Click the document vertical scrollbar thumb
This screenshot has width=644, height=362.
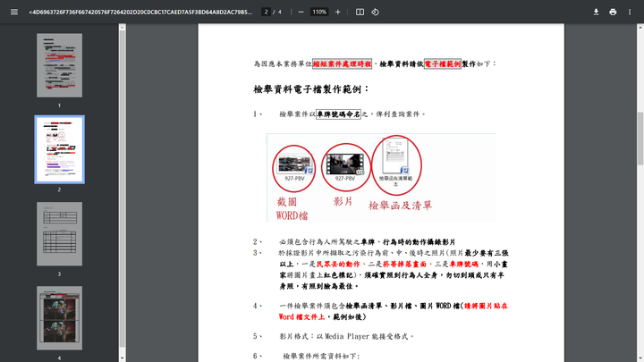click(x=640, y=139)
